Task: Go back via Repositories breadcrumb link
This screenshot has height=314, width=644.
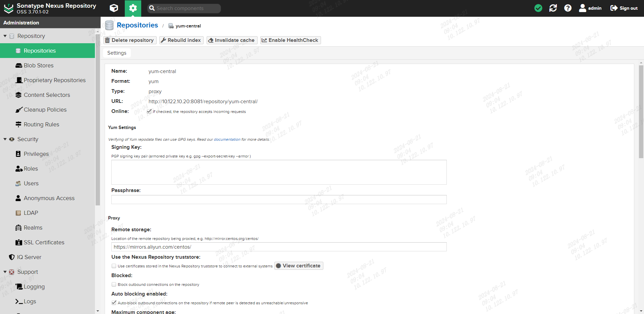Action: [137, 25]
